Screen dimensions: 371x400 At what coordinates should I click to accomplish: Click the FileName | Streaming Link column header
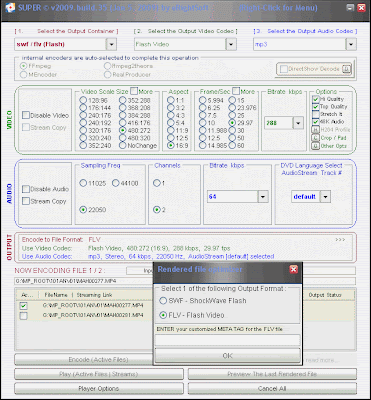(78, 295)
